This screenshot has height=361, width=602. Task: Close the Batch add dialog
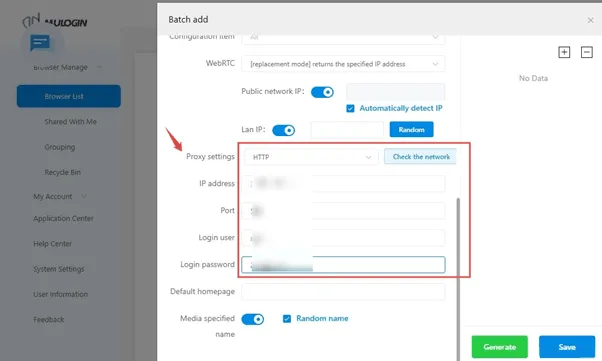(x=590, y=20)
